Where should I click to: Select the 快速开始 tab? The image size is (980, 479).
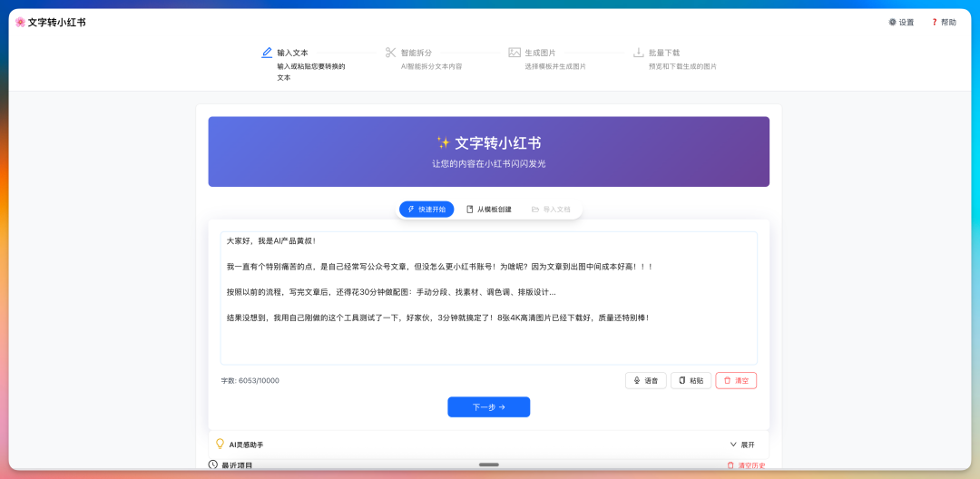[x=426, y=210]
